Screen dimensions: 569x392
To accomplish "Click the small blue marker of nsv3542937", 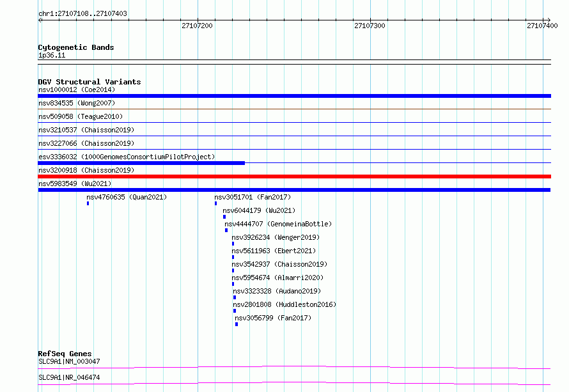I will pyautogui.click(x=233, y=270).
